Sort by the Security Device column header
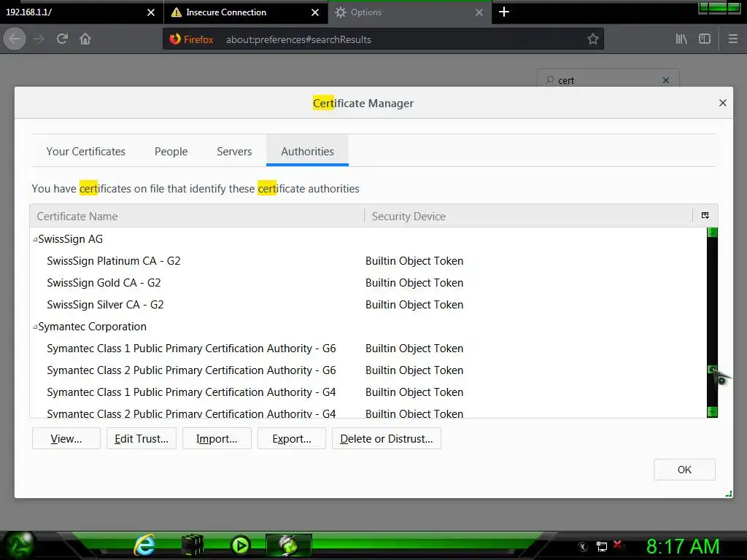Viewport: 747px width, 560px height. pos(528,216)
